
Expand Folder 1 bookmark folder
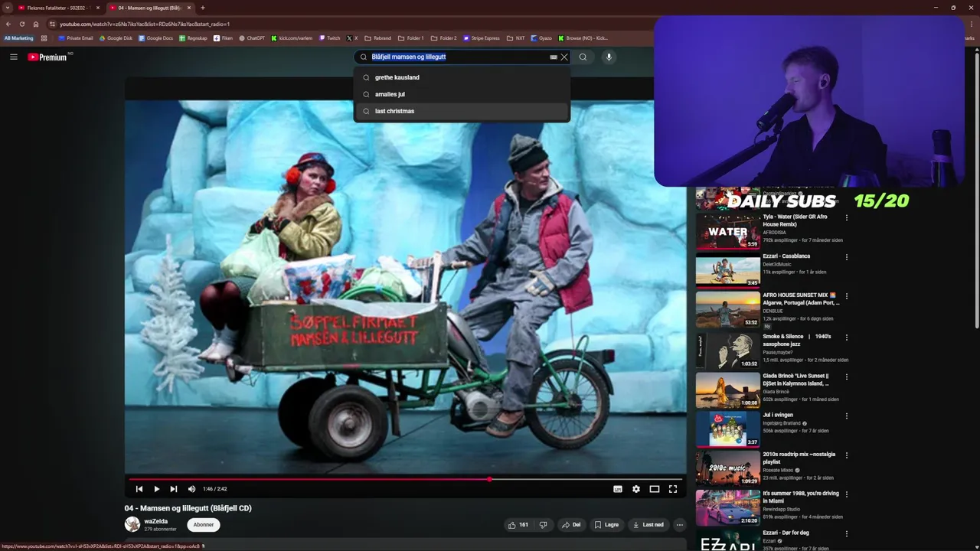(411, 37)
